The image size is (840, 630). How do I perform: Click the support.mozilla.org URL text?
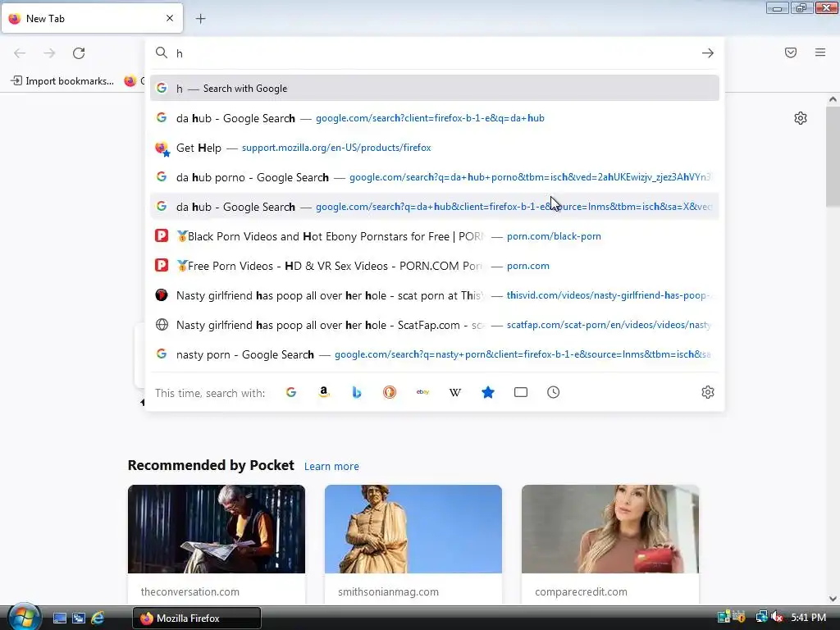336,148
